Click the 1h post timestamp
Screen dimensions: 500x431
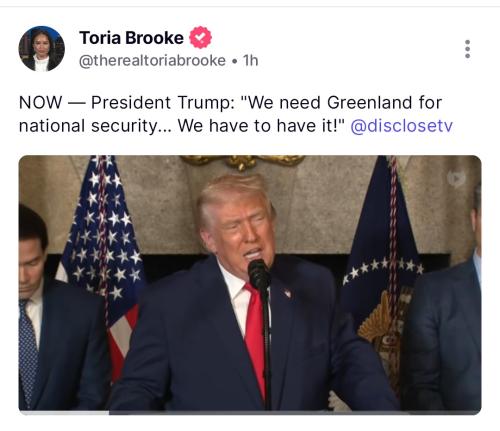(250, 61)
